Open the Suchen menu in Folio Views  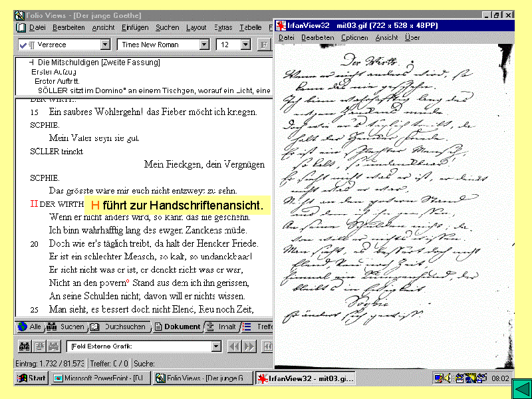[x=167, y=27]
